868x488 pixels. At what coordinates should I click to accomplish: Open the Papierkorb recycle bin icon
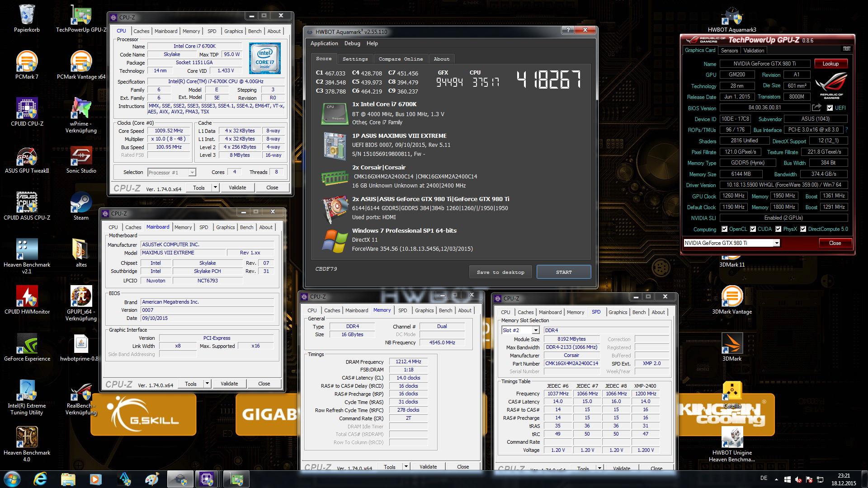click(27, 19)
